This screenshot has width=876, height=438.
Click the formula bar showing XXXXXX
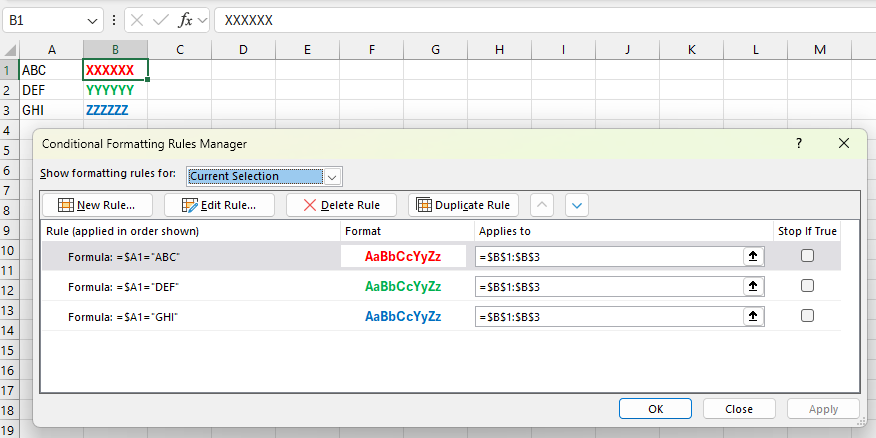[545, 21]
